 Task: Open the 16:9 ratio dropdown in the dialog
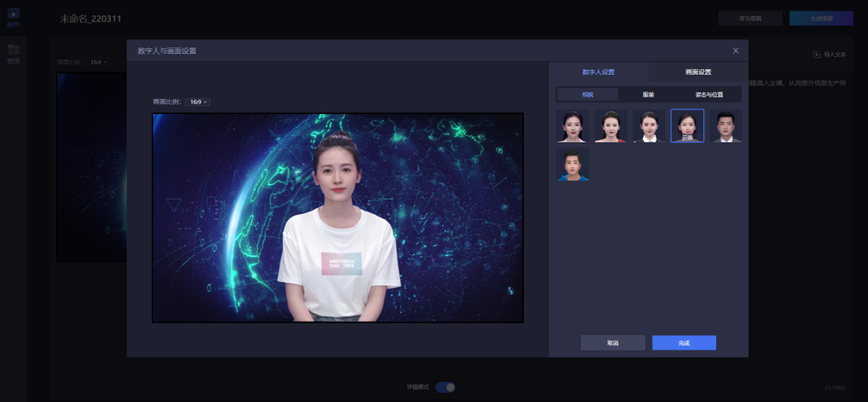[198, 102]
